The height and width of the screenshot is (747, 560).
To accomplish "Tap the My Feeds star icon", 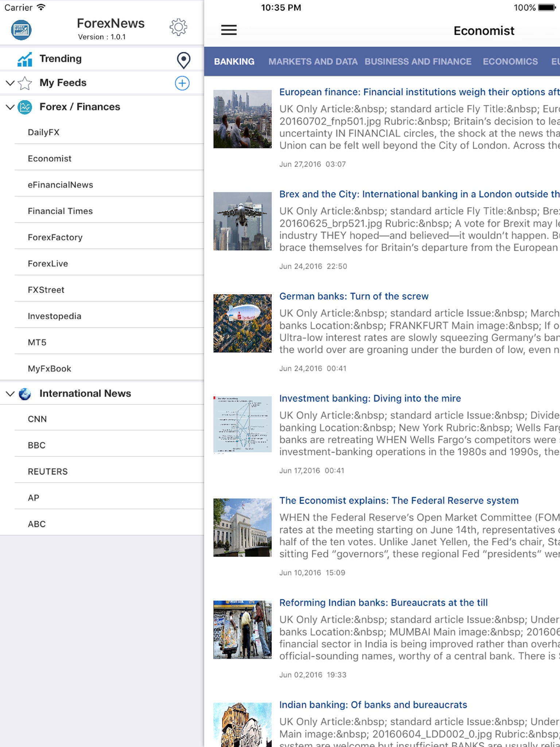I will tap(25, 83).
